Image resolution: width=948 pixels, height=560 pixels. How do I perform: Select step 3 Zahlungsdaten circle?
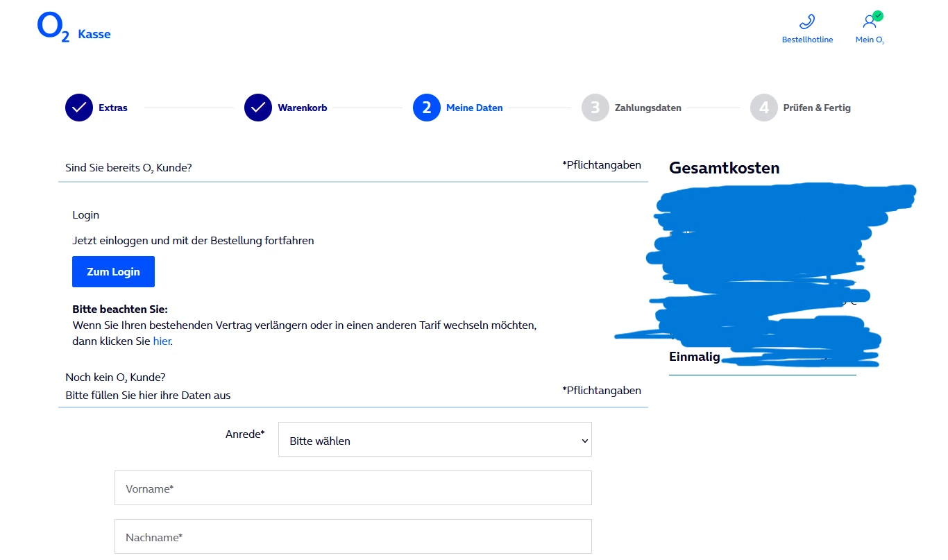tap(595, 108)
